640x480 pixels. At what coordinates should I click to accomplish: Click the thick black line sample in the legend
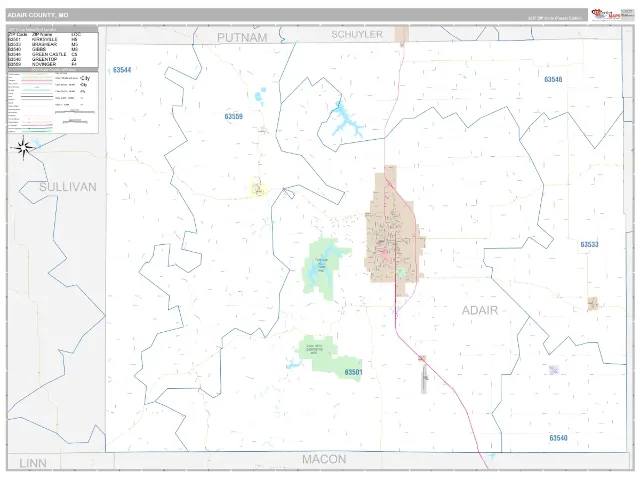[37, 97]
